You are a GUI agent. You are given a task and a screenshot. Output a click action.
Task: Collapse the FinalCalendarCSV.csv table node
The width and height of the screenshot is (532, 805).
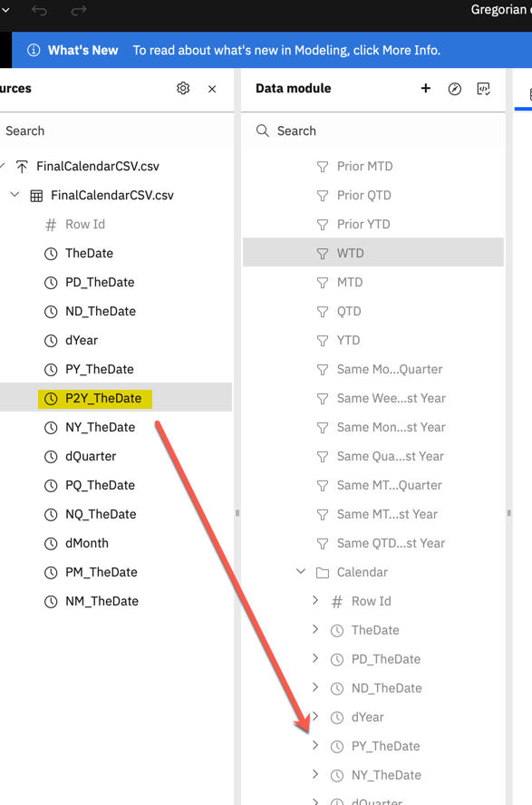click(15, 195)
